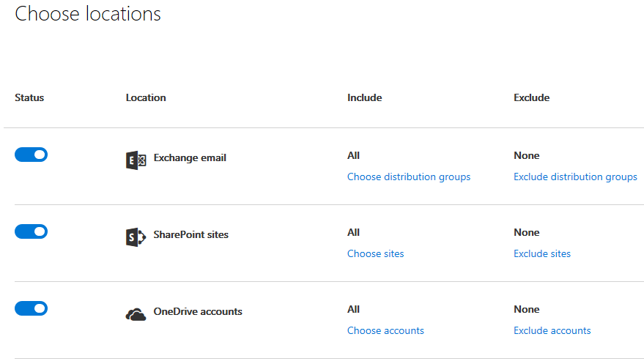The image size is (644, 364).
Task: Click the Status column header
Action: click(x=29, y=98)
